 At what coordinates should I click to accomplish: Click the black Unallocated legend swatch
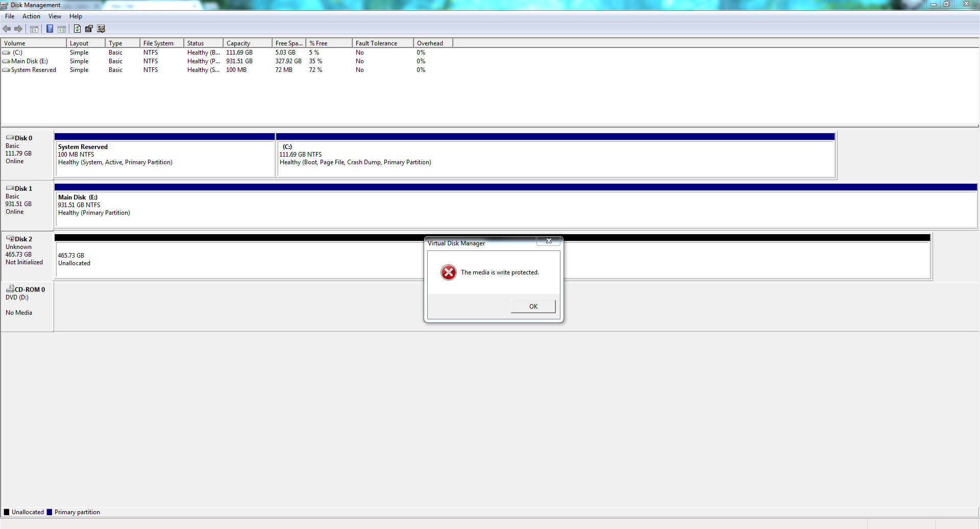7,512
